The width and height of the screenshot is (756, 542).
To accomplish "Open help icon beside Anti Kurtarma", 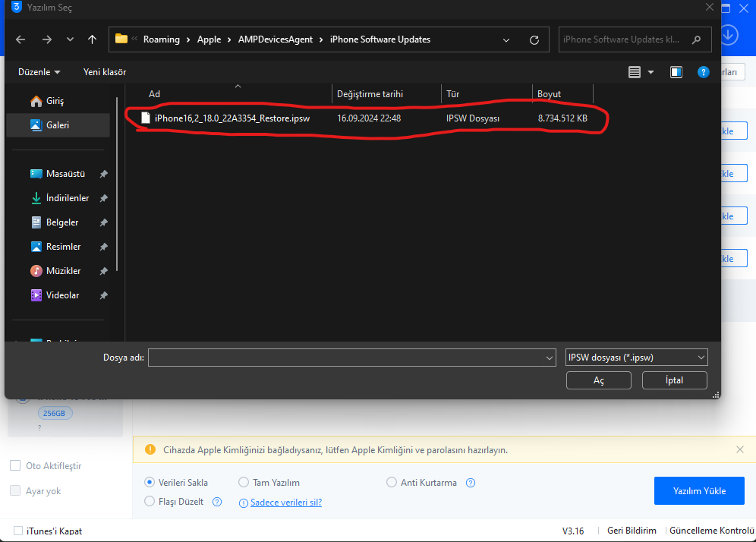I will pos(471,483).
